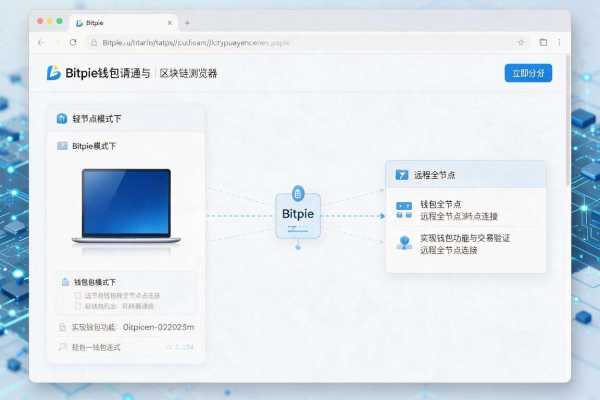Click the 轻节点模式下 header title
The height and width of the screenshot is (400, 600).
click(x=97, y=119)
